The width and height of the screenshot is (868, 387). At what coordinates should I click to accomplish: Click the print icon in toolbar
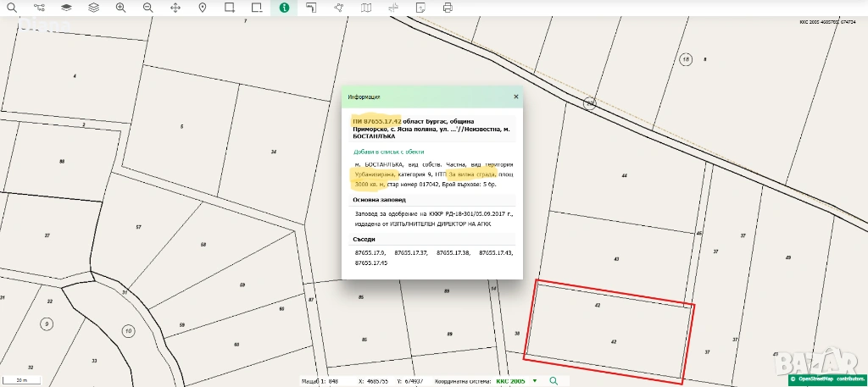(x=448, y=8)
